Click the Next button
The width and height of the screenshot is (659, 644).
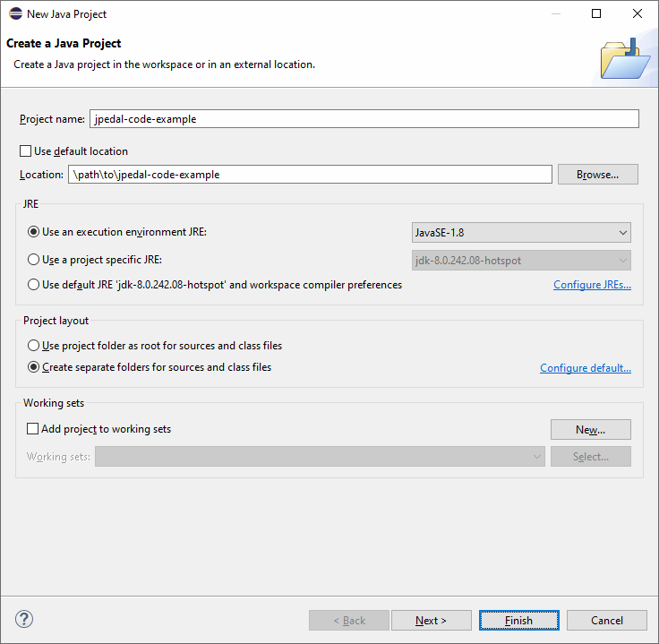click(x=430, y=620)
